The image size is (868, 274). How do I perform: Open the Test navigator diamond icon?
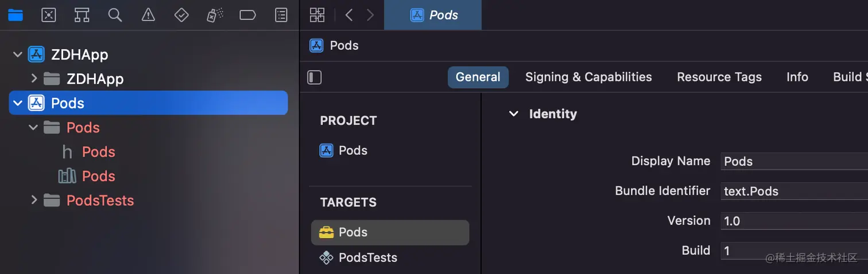click(x=181, y=15)
